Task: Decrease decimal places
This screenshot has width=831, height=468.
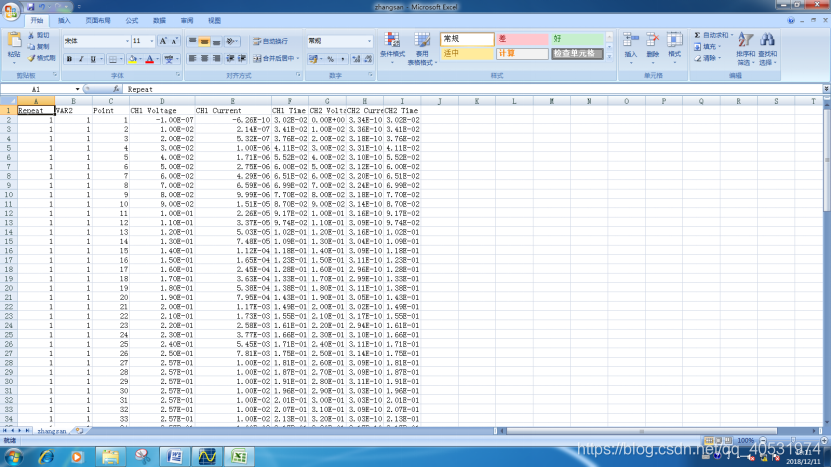Action: point(368,59)
